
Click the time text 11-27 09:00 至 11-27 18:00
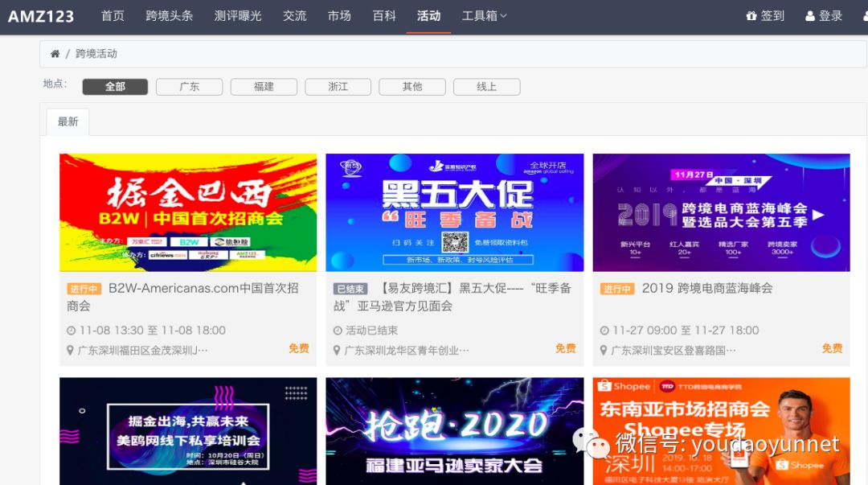686,331
